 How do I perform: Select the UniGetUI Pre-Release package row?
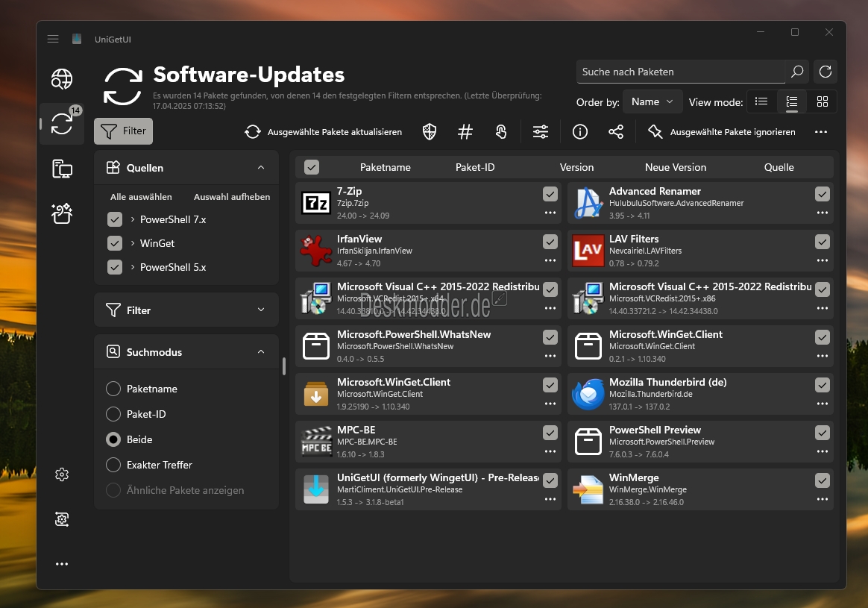[x=428, y=489]
